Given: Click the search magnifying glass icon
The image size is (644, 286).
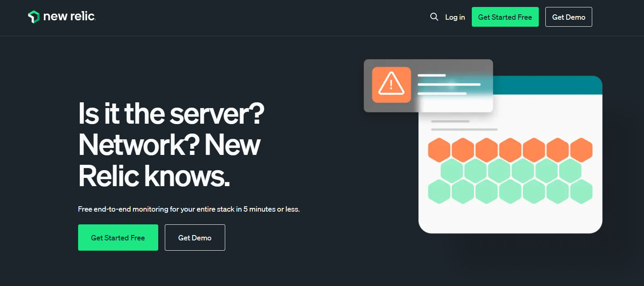Looking at the screenshot, I should click(434, 17).
